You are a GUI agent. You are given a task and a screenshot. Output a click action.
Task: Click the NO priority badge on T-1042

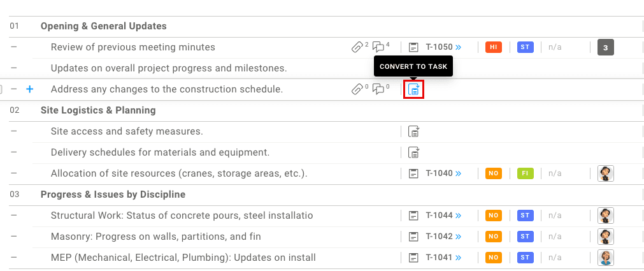493,237
